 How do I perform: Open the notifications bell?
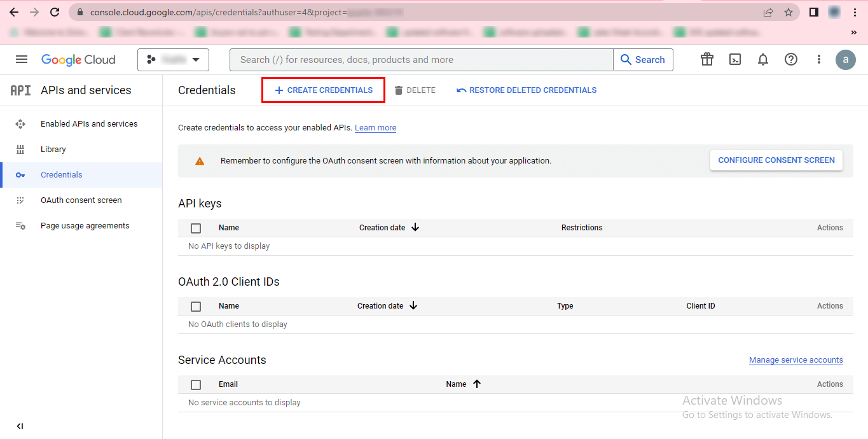point(763,60)
